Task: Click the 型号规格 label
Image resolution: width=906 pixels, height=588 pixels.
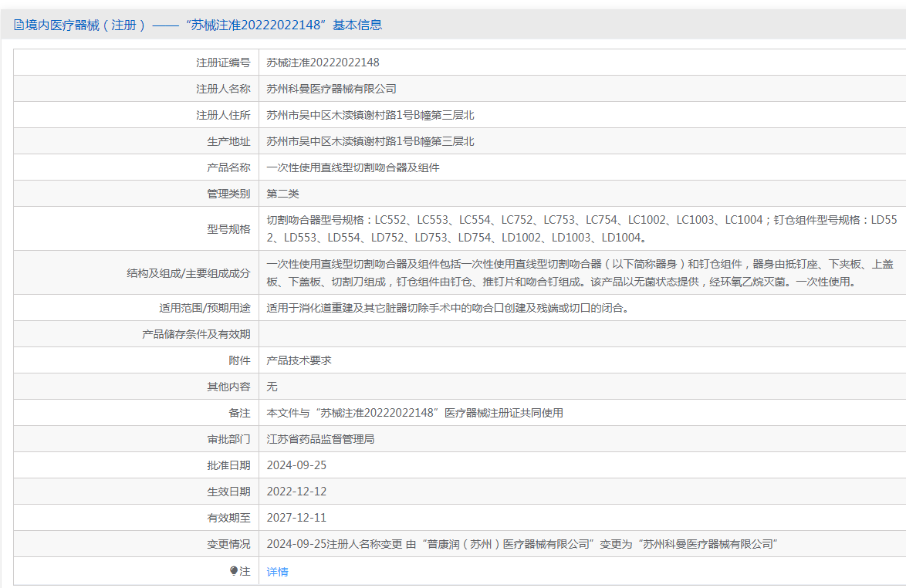Action: tap(228, 229)
